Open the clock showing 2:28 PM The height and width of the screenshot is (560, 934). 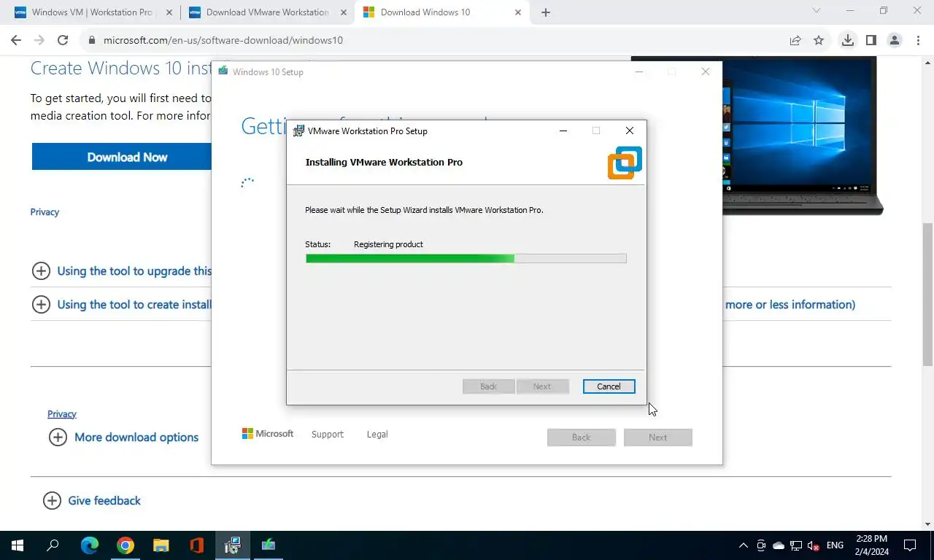(873, 545)
